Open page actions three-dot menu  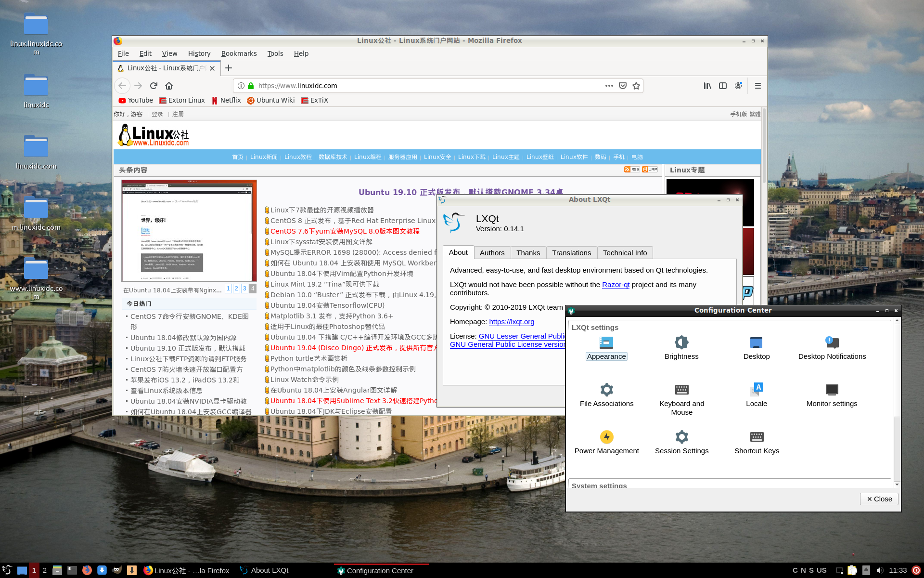609,86
